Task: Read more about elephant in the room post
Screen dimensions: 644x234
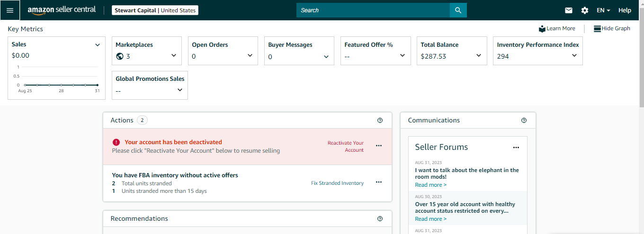Action: pos(430,185)
